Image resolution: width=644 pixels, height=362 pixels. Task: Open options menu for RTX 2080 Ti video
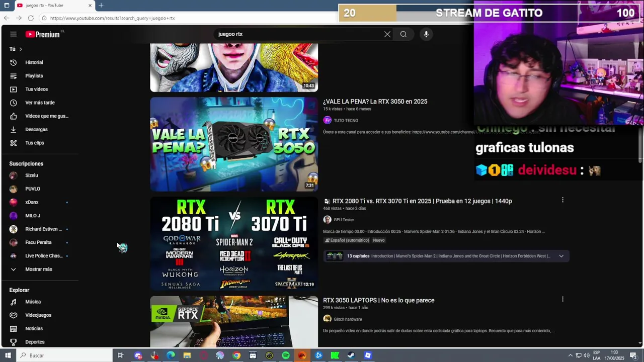562,200
